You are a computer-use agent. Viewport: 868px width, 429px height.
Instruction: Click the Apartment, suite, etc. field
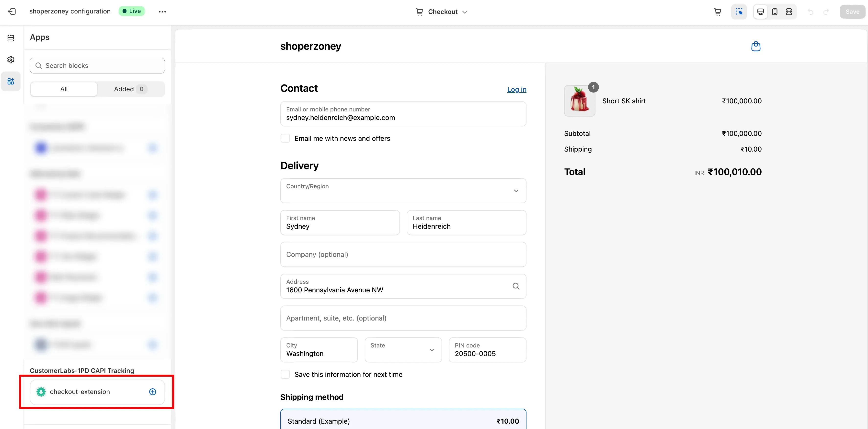coord(403,318)
